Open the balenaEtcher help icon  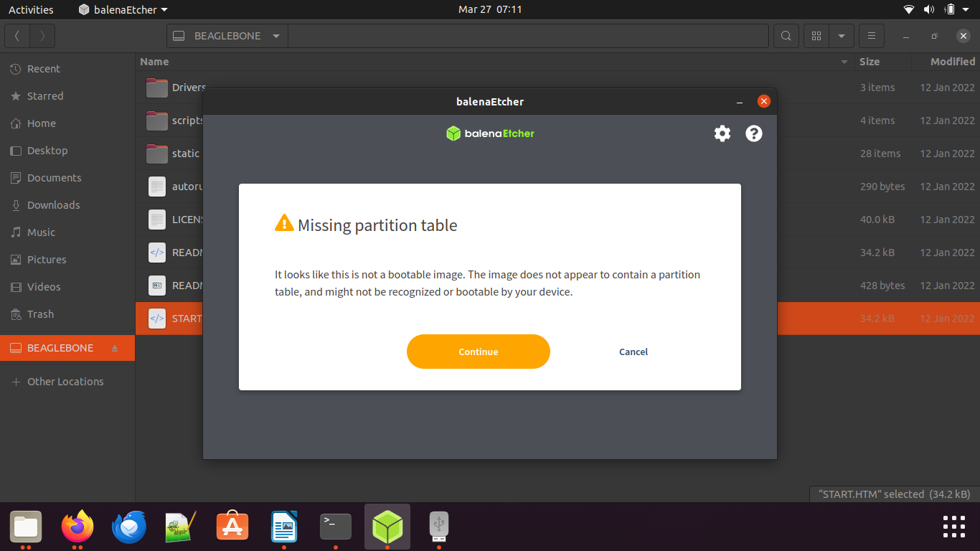click(753, 133)
